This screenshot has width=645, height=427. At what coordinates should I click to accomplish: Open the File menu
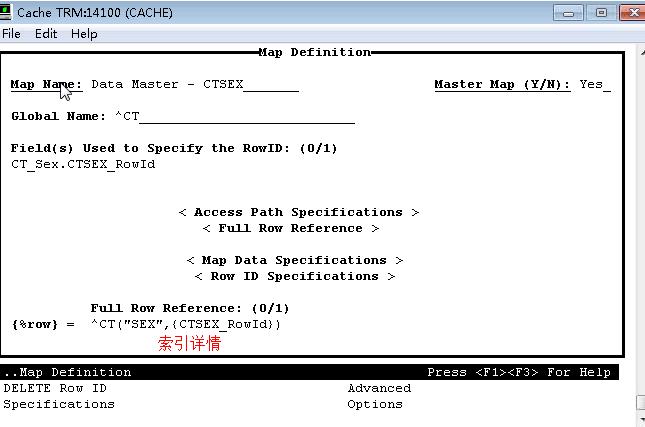pyautogui.click(x=11, y=34)
